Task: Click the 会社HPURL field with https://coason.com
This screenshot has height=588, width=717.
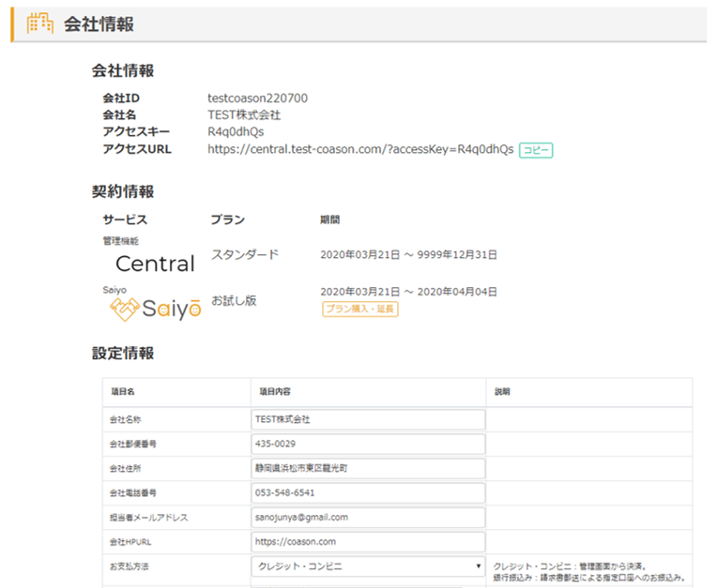Action: pos(368,541)
